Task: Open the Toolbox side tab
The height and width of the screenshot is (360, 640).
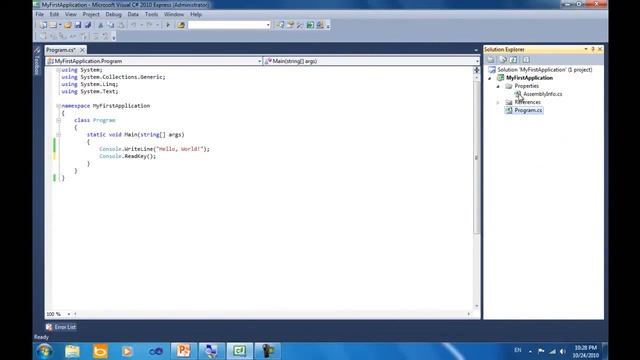Action: 37,61
